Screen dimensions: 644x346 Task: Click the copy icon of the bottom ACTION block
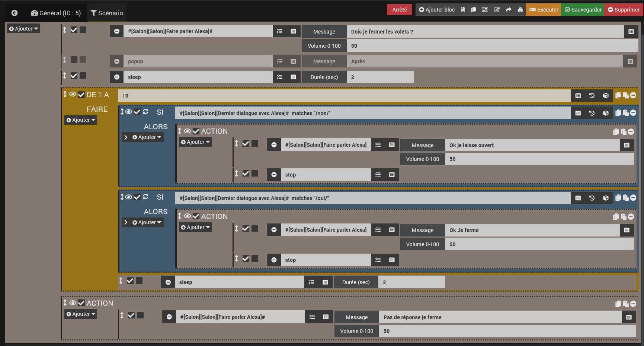(618, 304)
